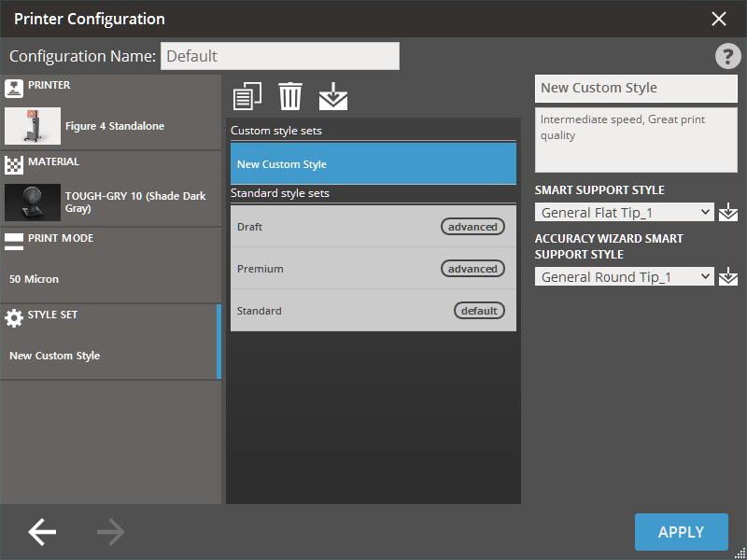
Task: Select the Printer section Figure 4 Standalone
Action: pos(110,125)
